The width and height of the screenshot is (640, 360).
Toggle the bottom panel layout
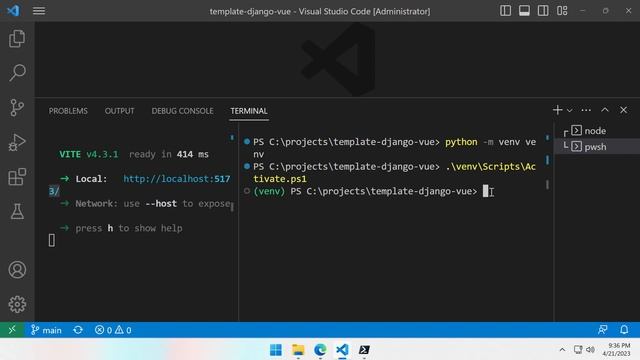click(x=524, y=11)
